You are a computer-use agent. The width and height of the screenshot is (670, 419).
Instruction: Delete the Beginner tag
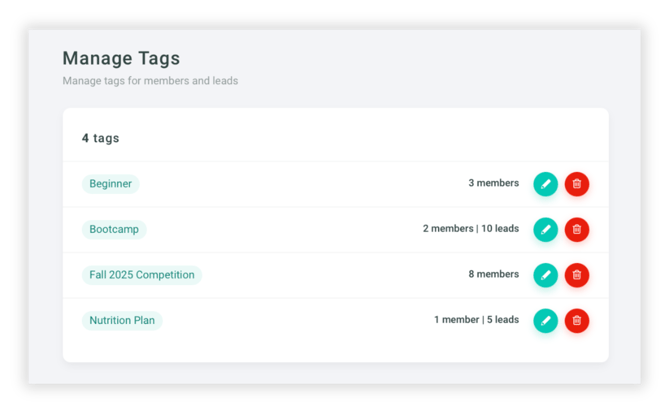[x=577, y=184]
